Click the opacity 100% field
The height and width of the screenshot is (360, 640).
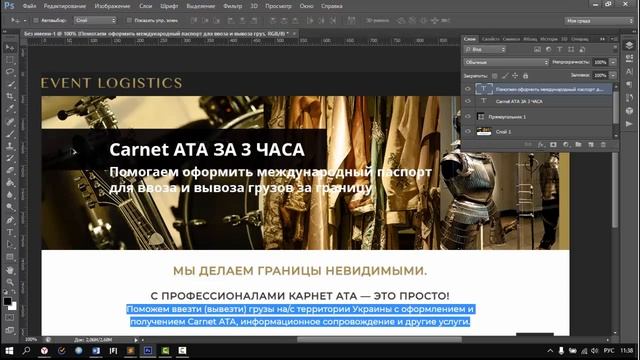pyautogui.click(x=600, y=62)
